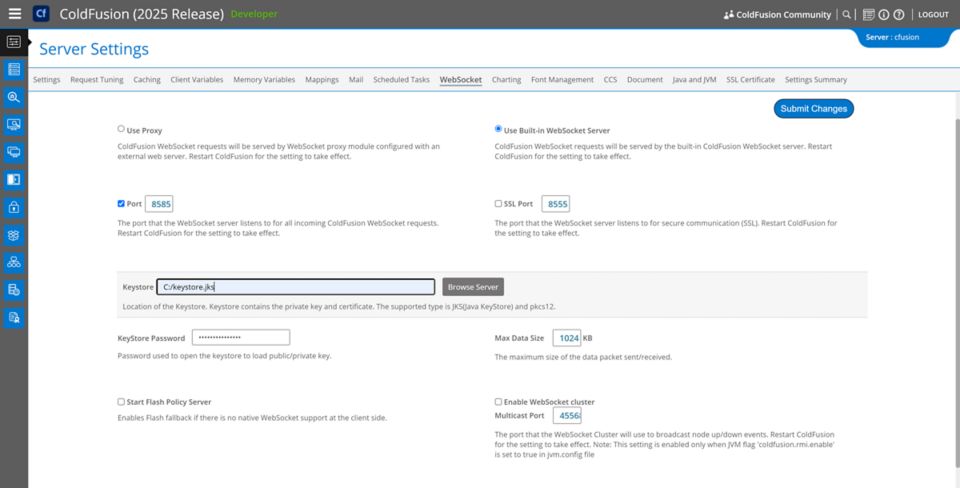Select the Use Proxy radio button
Viewport: 960px width, 488px height.
coord(121,129)
